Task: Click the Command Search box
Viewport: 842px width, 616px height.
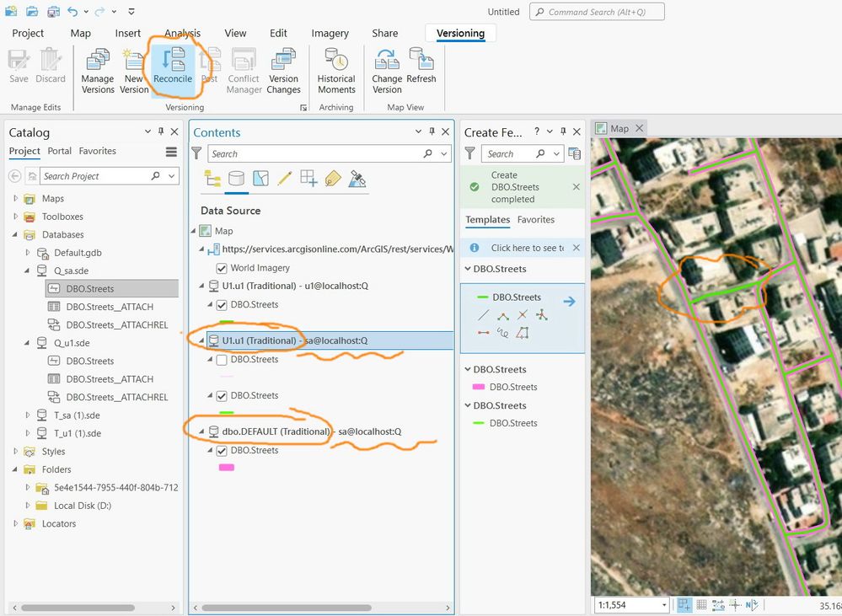Action: [597, 12]
